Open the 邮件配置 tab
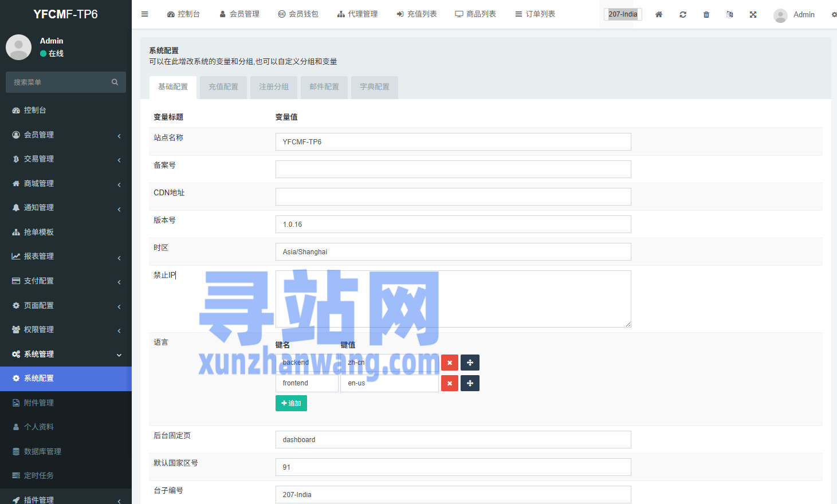The width and height of the screenshot is (837, 504). 324,87
